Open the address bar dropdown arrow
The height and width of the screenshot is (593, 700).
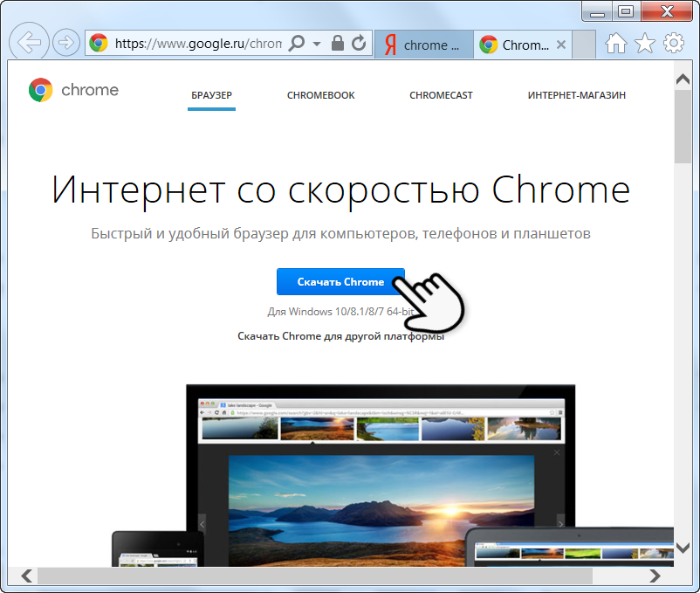[x=317, y=44]
